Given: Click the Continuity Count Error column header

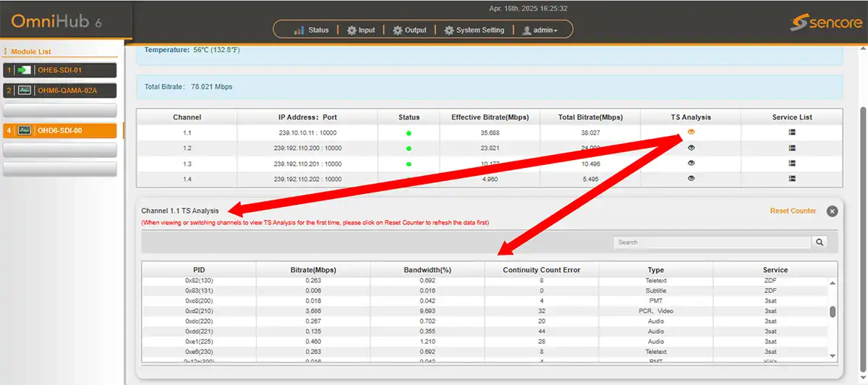Looking at the screenshot, I should (x=542, y=270).
